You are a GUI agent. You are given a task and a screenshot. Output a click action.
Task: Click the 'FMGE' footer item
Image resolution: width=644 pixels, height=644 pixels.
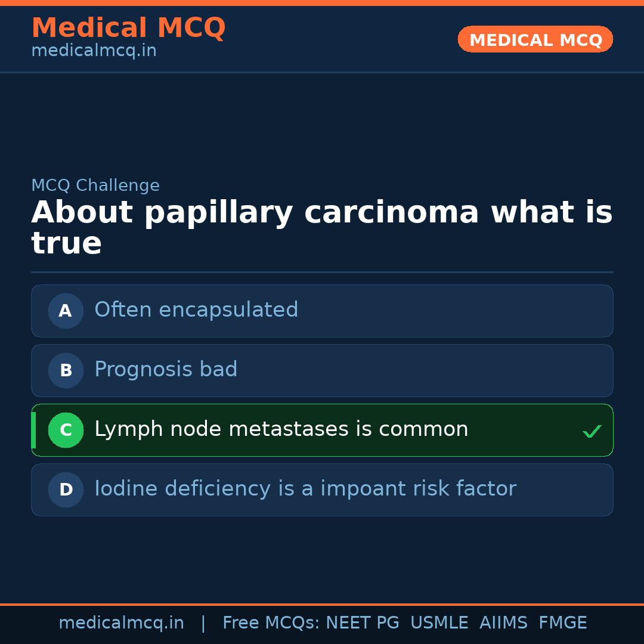[x=562, y=623]
